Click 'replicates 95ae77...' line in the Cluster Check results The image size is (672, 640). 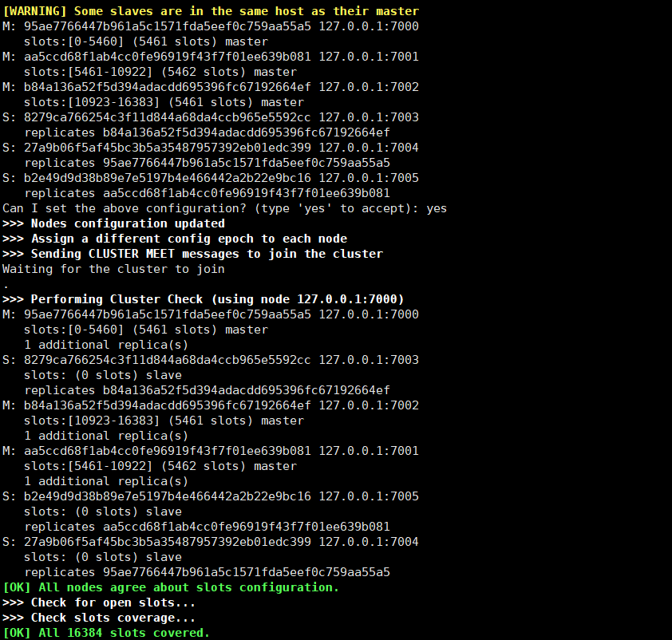point(207,572)
